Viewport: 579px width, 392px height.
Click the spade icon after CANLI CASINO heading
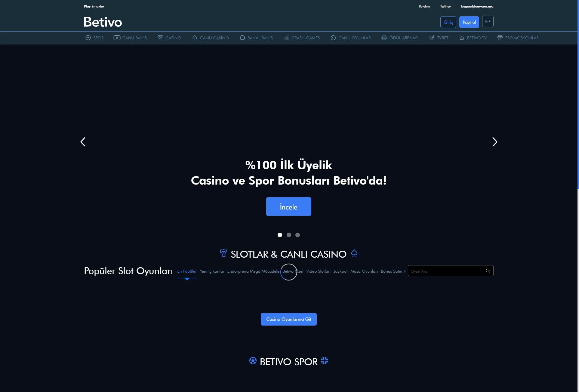click(x=354, y=253)
